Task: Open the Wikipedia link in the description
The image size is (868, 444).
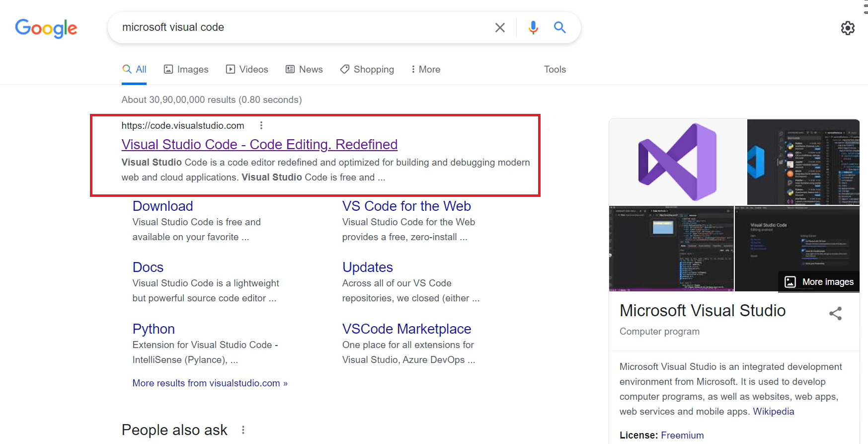Action: coord(774,412)
